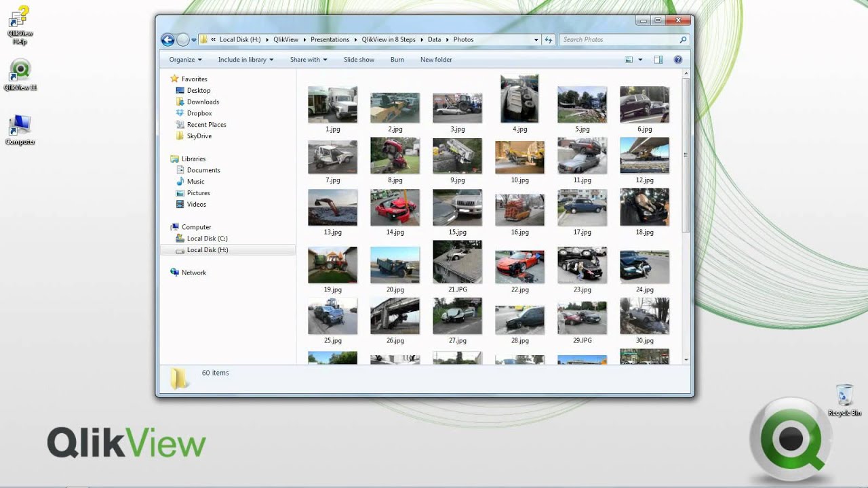
Task: Refresh the Photos folder address bar
Action: [x=549, y=39]
